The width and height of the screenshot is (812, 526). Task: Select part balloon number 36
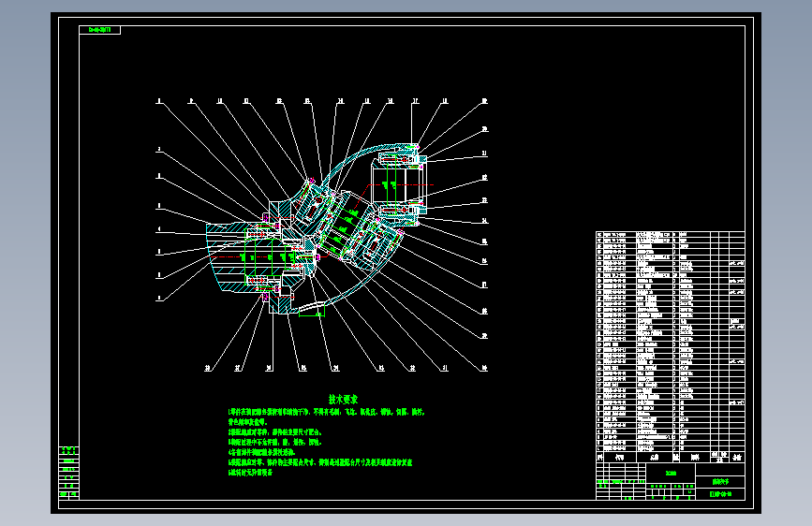pos(269,368)
